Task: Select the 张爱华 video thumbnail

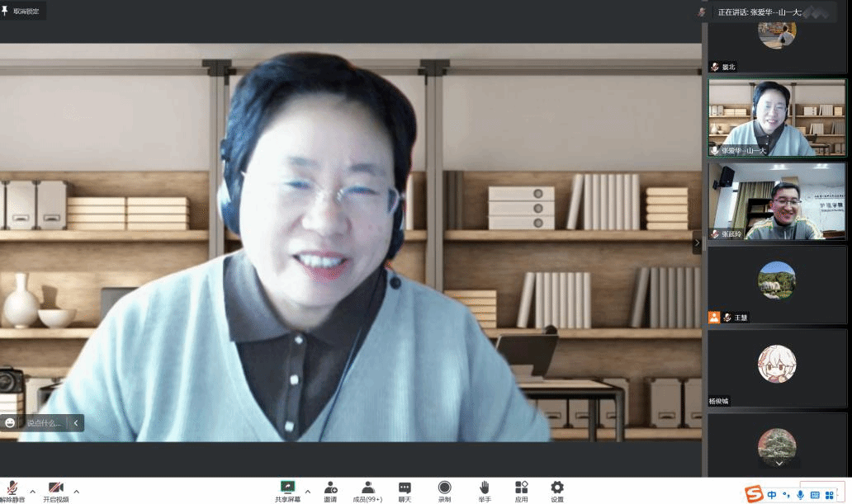Action: coord(777,118)
